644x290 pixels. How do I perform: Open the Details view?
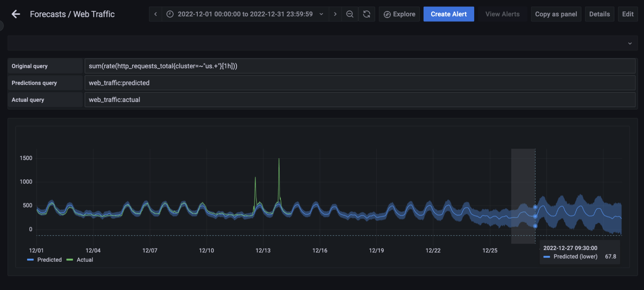[599, 14]
